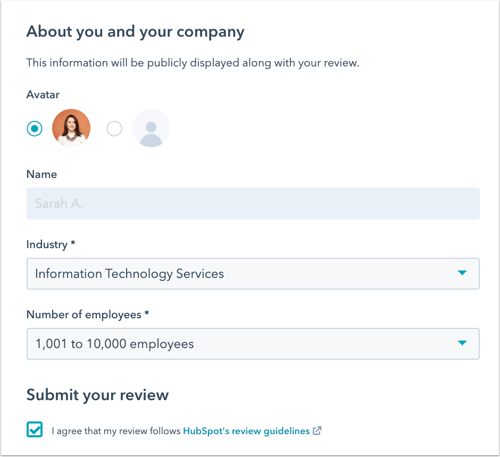Click the gray default silhouette avatar icon
Image resolution: width=500 pixels, height=457 pixels.
coord(151,128)
